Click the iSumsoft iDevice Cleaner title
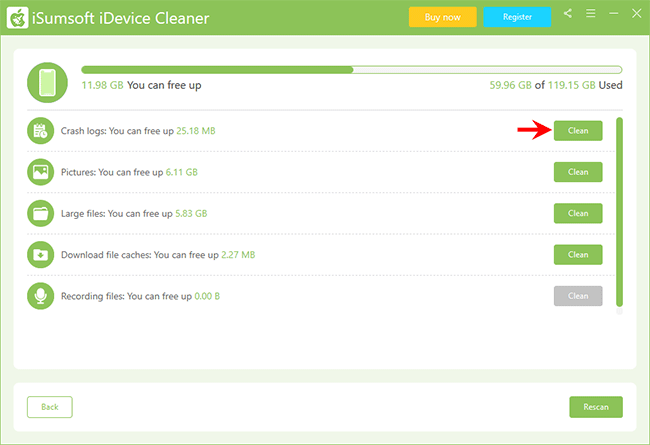650x445 pixels. 120,18
